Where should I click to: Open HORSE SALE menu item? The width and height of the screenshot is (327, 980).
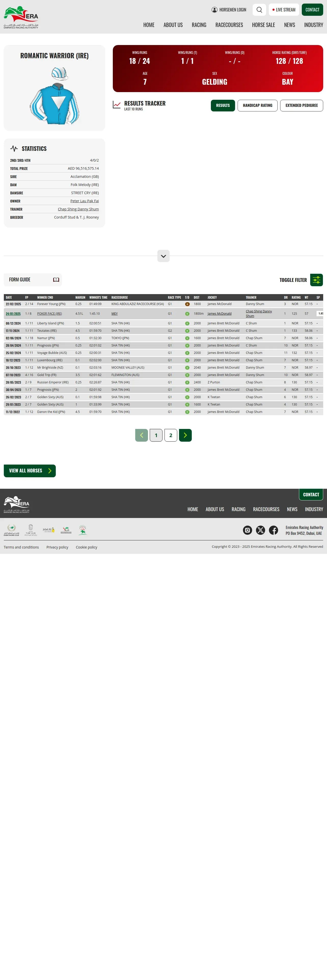click(x=263, y=25)
